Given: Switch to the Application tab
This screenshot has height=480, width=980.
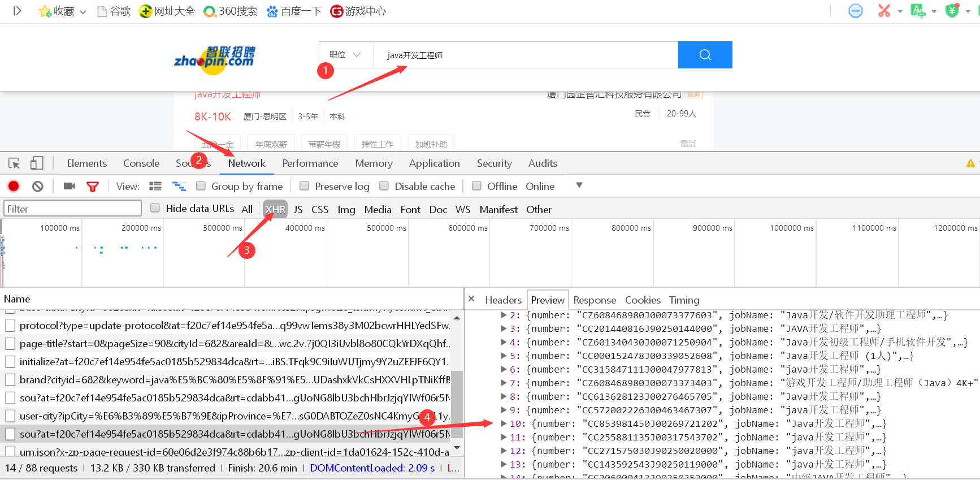Looking at the screenshot, I should pos(435,163).
